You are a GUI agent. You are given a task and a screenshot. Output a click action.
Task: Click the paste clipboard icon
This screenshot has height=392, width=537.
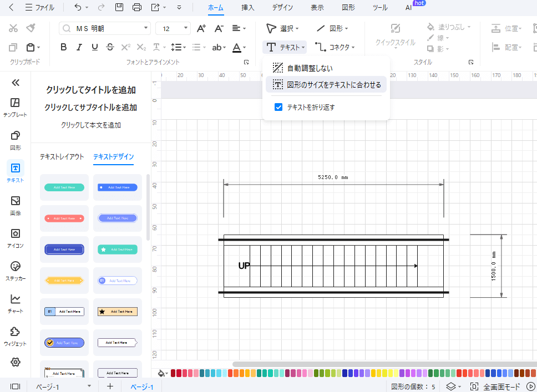point(31,47)
